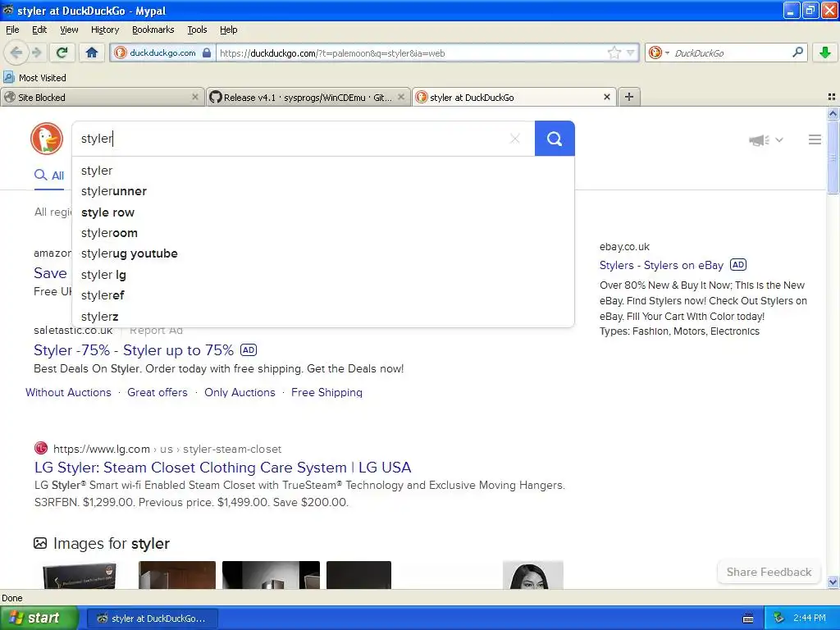This screenshot has width=840, height=630.
Task: Open the View menu
Action: click(x=69, y=30)
